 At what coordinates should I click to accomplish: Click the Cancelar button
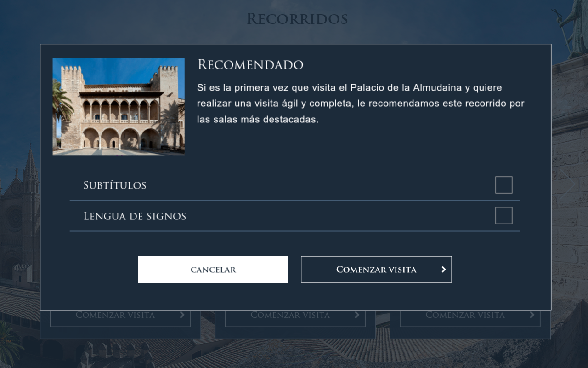[x=213, y=270]
